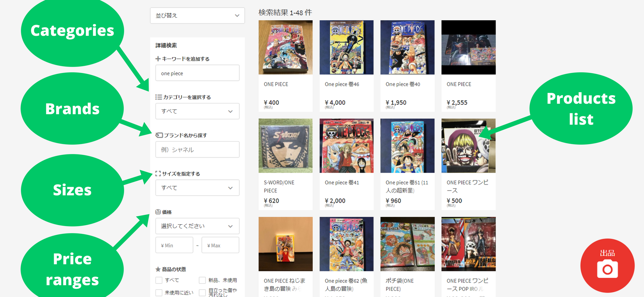The height and width of the screenshot is (297, 644).
Task: Open the One piece 巻41 manga thumbnail
Action: [347, 146]
